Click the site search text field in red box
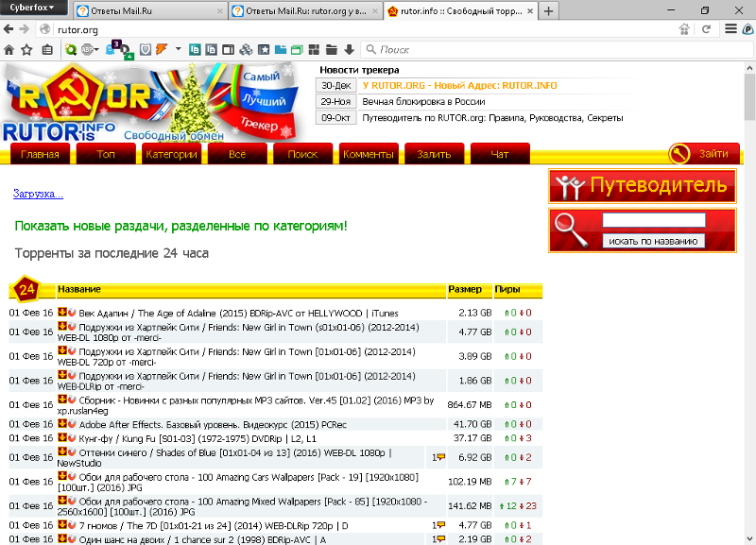Viewport: 756px width, 545px height. click(x=654, y=220)
